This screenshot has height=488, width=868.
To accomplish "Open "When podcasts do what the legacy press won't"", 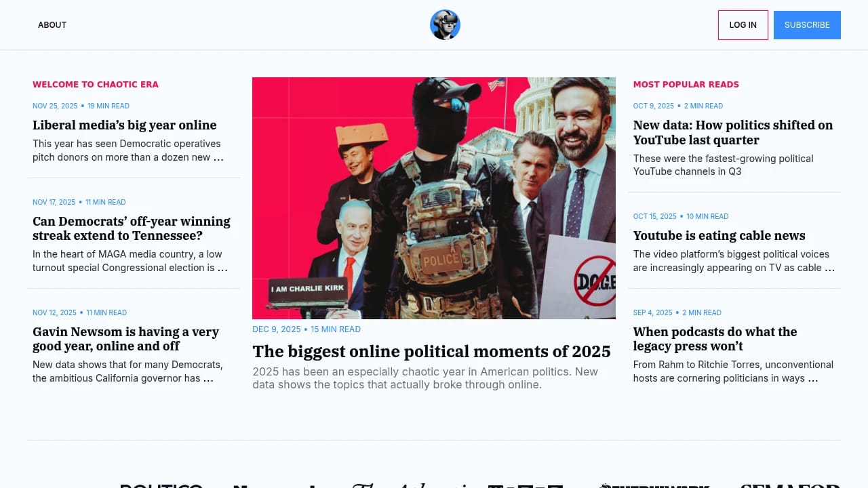I will tap(715, 339).
